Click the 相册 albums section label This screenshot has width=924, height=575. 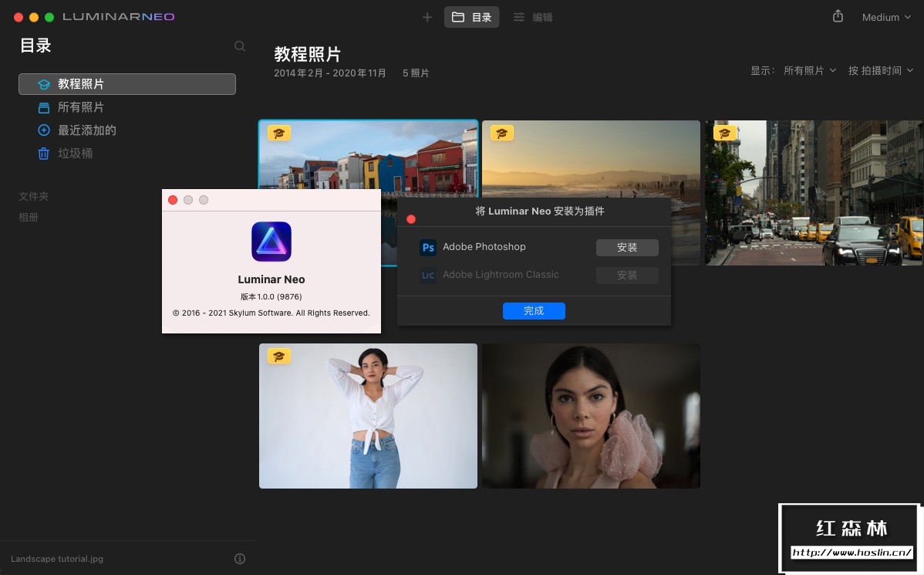click(29, 217)
